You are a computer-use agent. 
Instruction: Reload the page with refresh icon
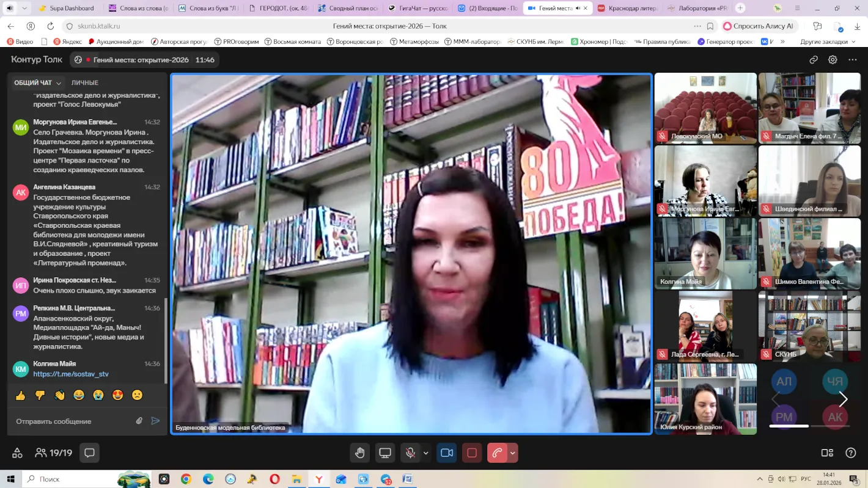(x=50, y=26)
